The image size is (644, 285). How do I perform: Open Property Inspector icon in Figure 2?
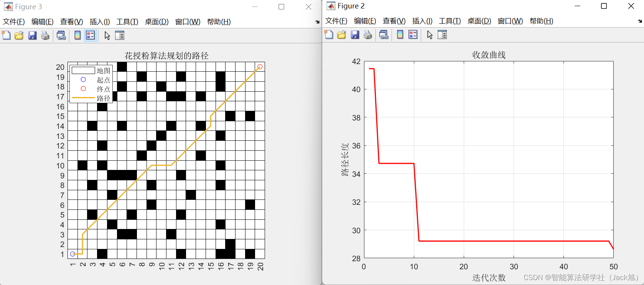pos(442,35)
